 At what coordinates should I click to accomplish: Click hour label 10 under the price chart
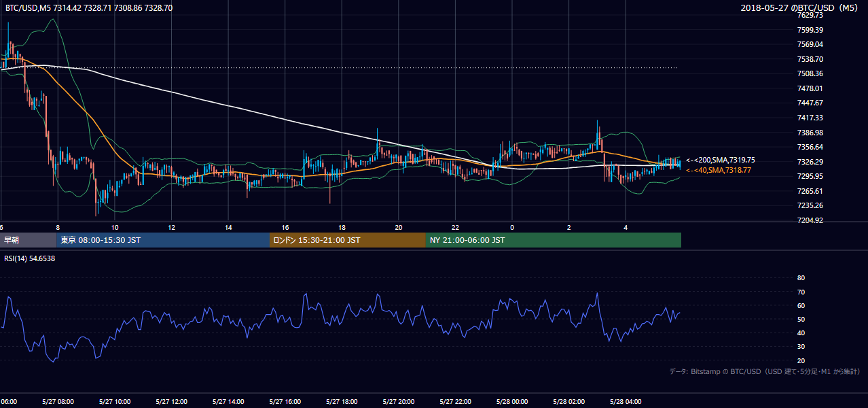115,227
